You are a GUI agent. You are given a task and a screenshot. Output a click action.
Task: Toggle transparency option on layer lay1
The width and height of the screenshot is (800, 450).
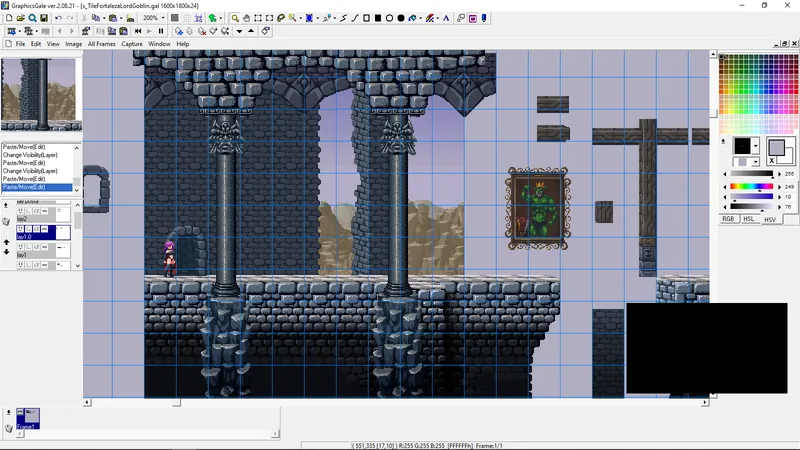[x=29, y=247]
